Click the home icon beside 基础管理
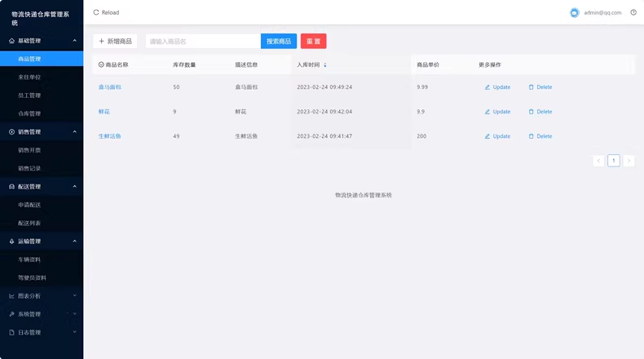 pyautogui.click(x=11, y=41)
